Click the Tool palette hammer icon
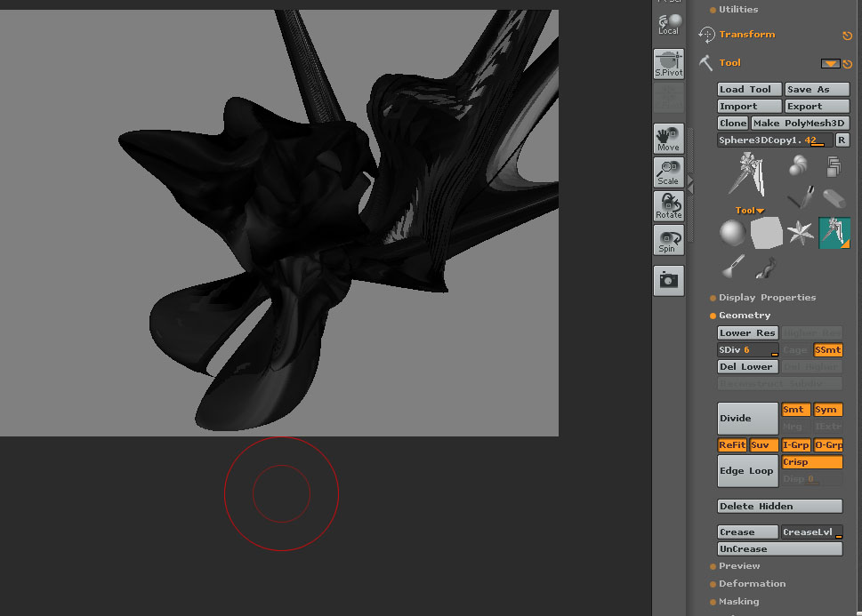The height and width of the screenshot is (616, 862). 705,63
